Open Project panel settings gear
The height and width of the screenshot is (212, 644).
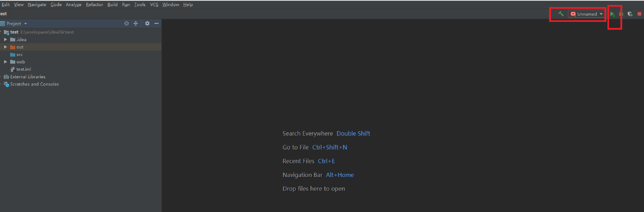click(147, 23)
